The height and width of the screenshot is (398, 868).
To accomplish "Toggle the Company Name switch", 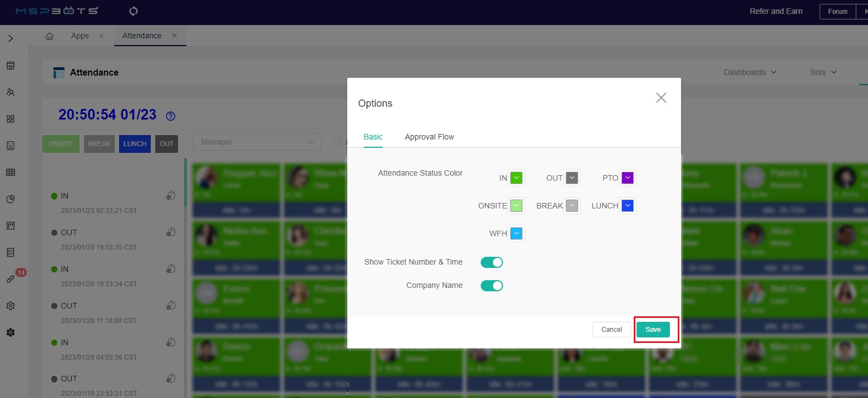I will (491, 286).
